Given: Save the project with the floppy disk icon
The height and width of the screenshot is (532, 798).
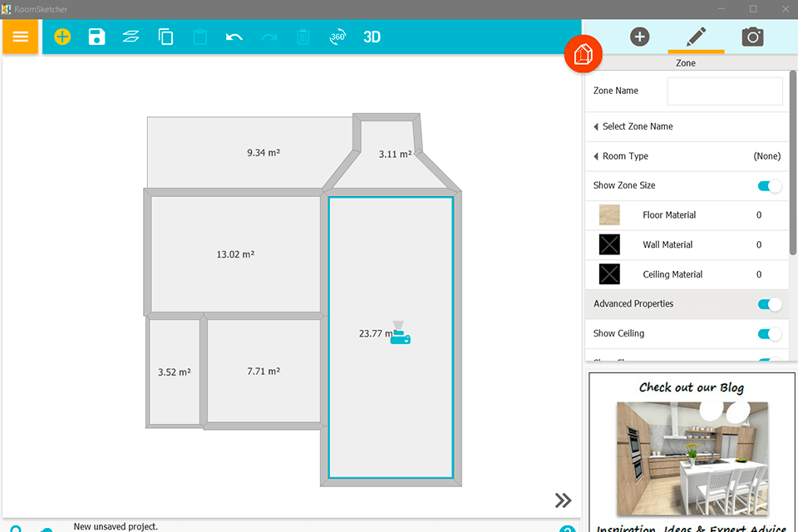Looking at the screenshot, I should tap(96, 37).
